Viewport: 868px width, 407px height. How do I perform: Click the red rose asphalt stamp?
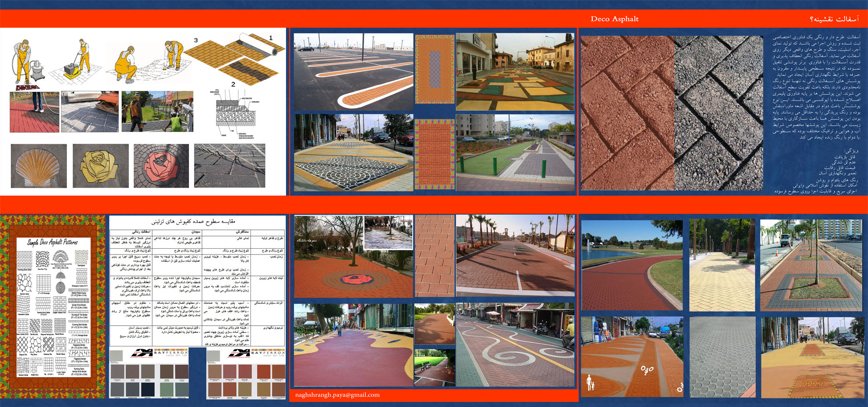161,166
